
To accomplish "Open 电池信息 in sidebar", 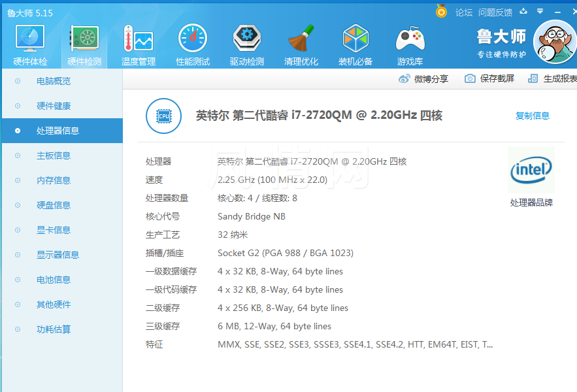I will 62,280.
